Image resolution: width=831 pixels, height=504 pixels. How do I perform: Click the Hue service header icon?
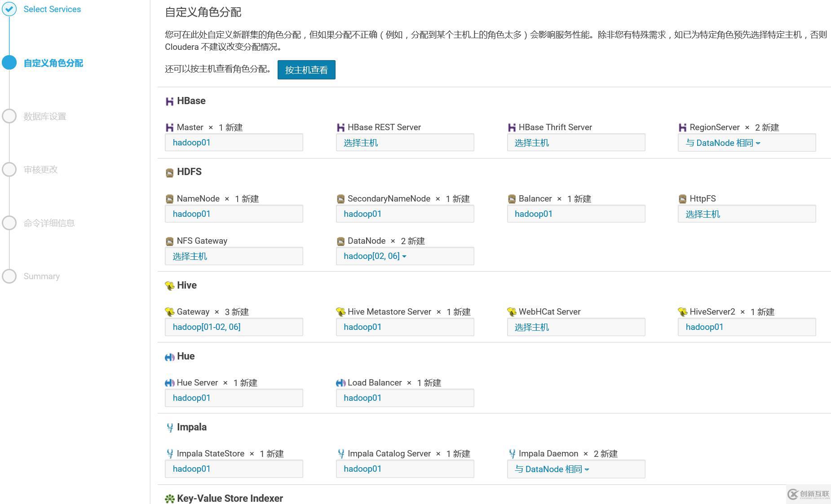(170, 357)
